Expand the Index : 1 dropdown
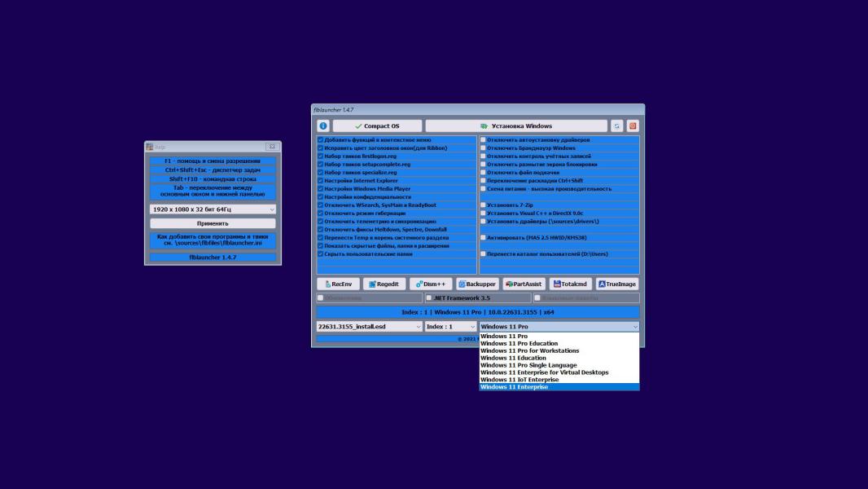This screenshot has height=489, width=868. click(450, 327)
